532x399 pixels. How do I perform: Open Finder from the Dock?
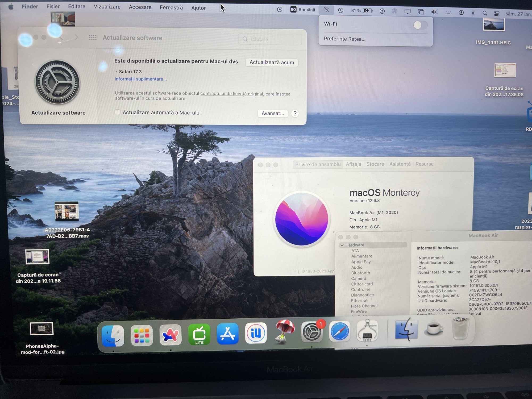point(113,336)
